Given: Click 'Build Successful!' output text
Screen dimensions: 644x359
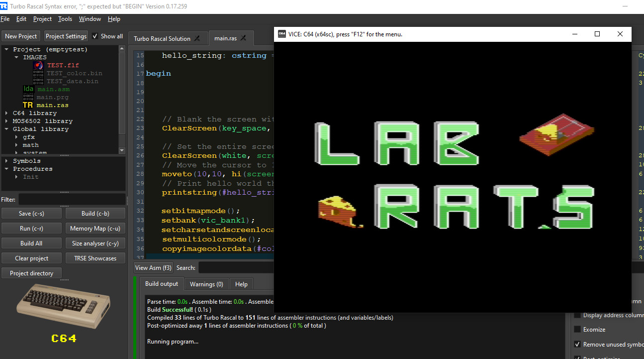Looking at the screenshot, I should click(170, 309).
